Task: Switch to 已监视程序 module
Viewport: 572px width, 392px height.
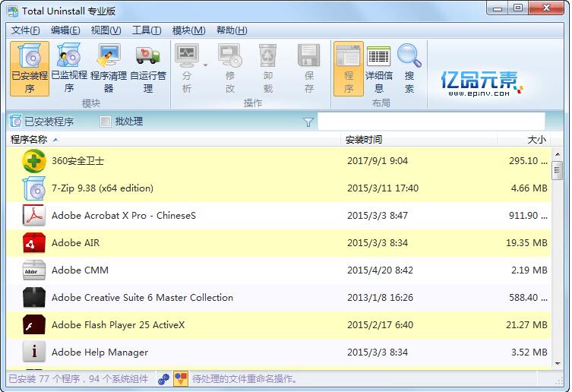Action: (x=68, y=68)
